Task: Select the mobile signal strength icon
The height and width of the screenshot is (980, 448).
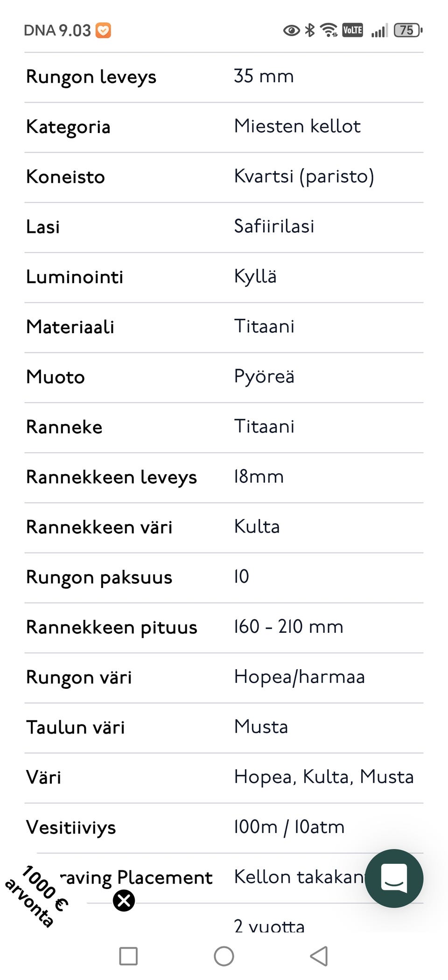Action: pos(378,30)
